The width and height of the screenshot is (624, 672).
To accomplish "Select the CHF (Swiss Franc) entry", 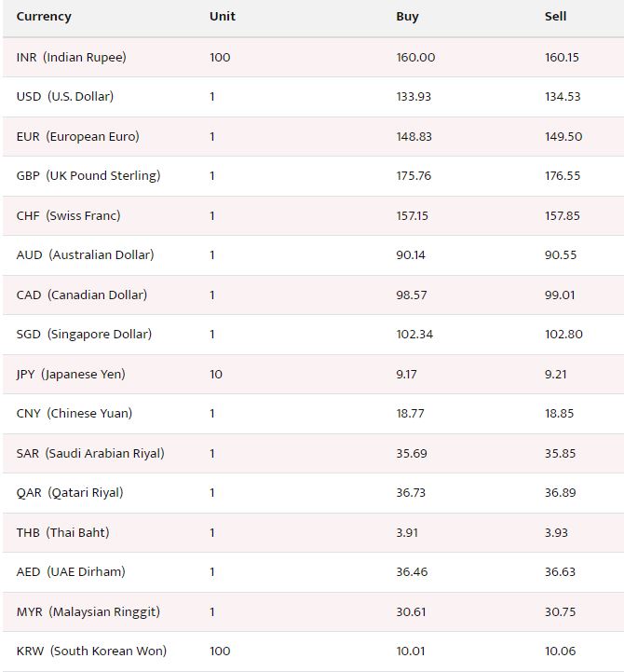I will [x=69, y=215].
